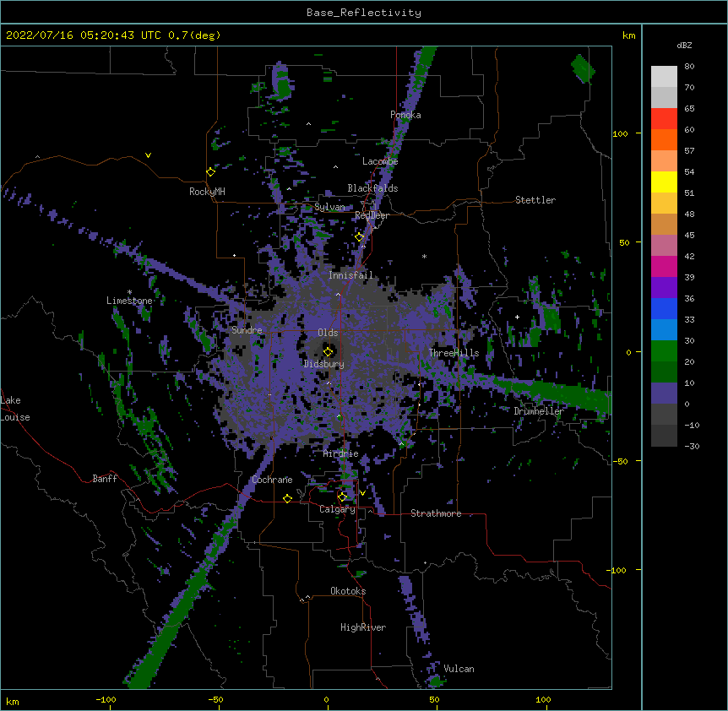This screenshot has height=711, width=728.
Task: Click the Drumheller city label
Action: 539,411
